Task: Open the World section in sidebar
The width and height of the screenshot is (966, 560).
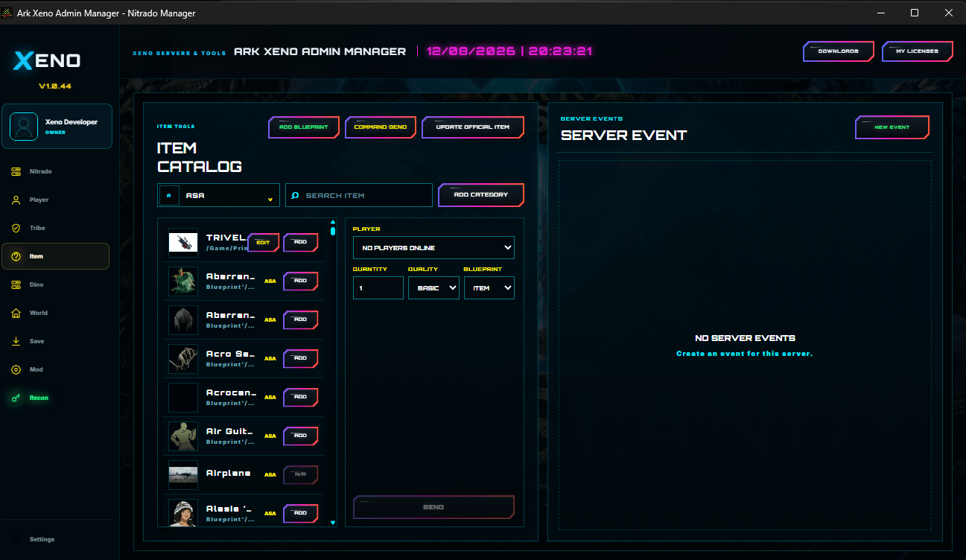Action: (x=56, y=313)
